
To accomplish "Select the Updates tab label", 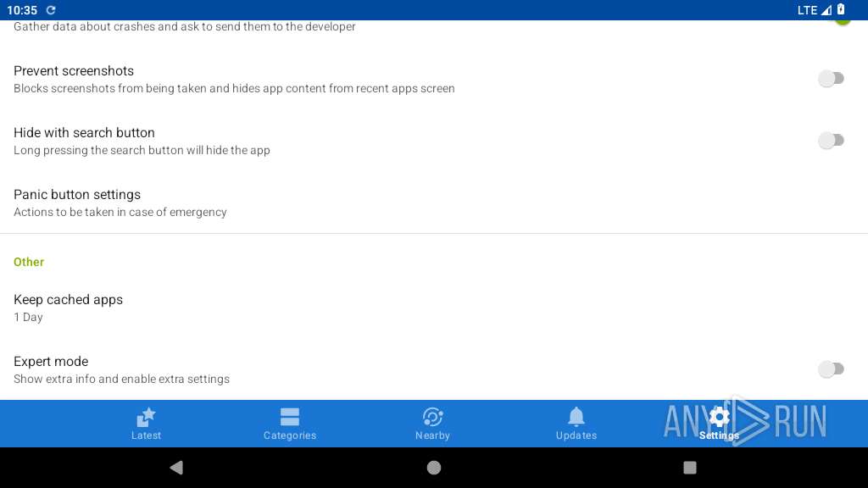I will 576,435.
